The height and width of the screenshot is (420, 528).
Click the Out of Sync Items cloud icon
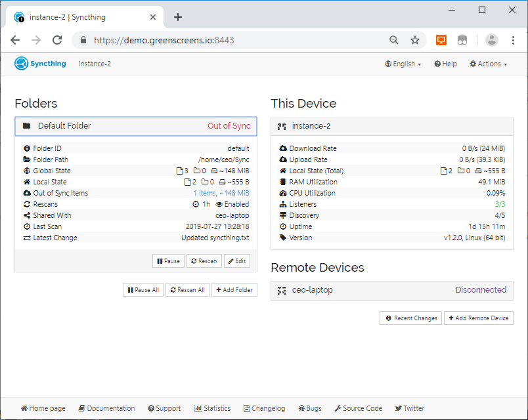[x=27, y=193]
